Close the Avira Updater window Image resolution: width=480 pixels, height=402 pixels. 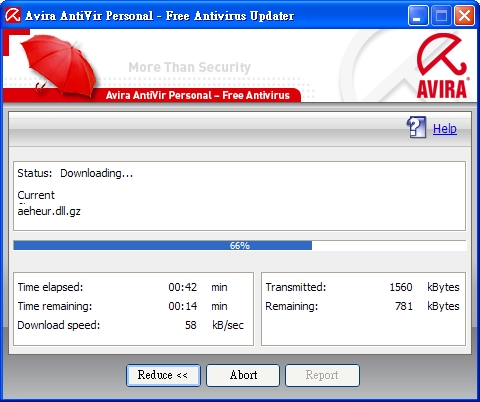point(464,16)
